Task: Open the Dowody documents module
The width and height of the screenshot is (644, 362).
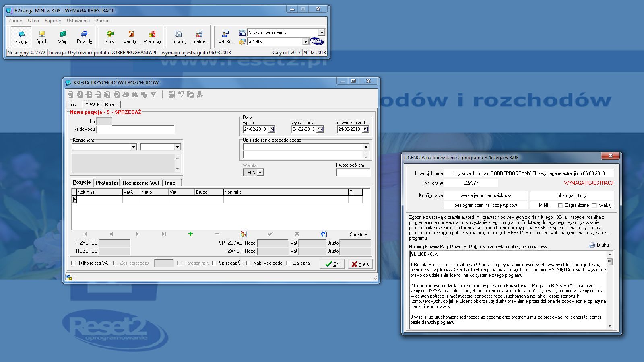Action: 178,37
